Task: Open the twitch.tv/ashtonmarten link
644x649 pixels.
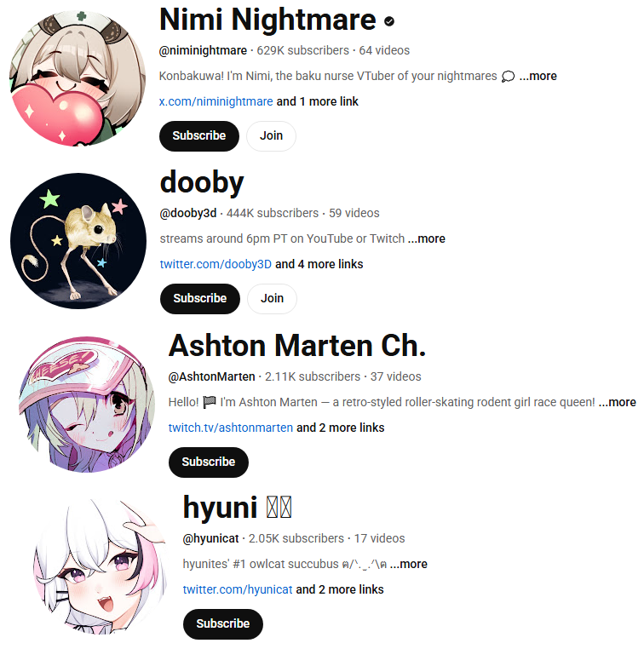Action: [x=231, y=428]
